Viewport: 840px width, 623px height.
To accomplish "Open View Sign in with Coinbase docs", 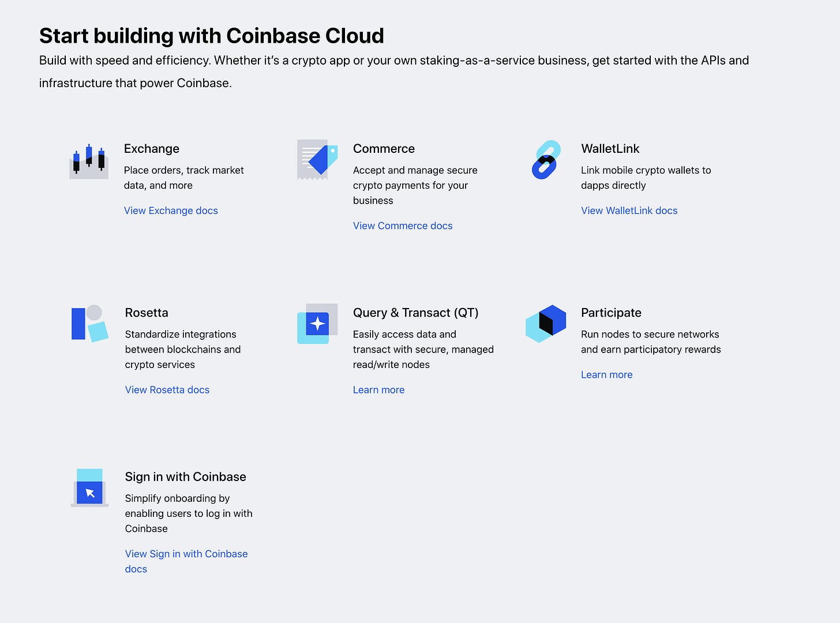I will [186, 561].
